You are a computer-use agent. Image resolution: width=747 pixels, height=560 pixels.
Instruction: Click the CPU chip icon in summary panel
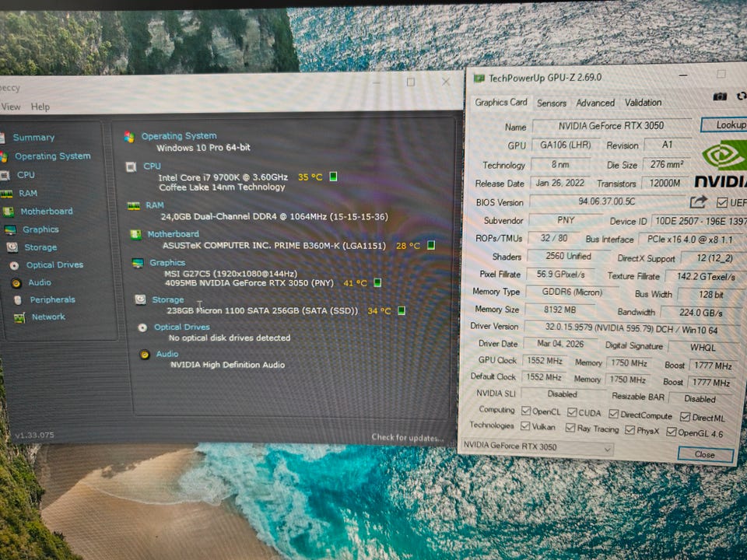click(x=131, y=166)
